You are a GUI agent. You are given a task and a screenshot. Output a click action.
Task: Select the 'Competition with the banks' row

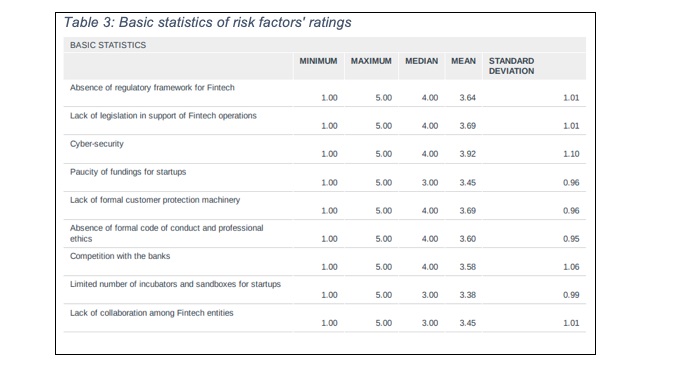[325, 262]
